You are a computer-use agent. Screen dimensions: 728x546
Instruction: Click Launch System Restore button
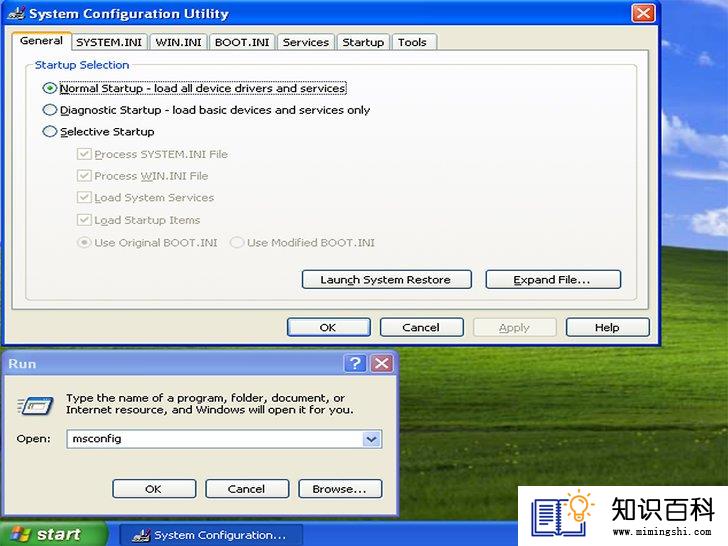point(386,280)
